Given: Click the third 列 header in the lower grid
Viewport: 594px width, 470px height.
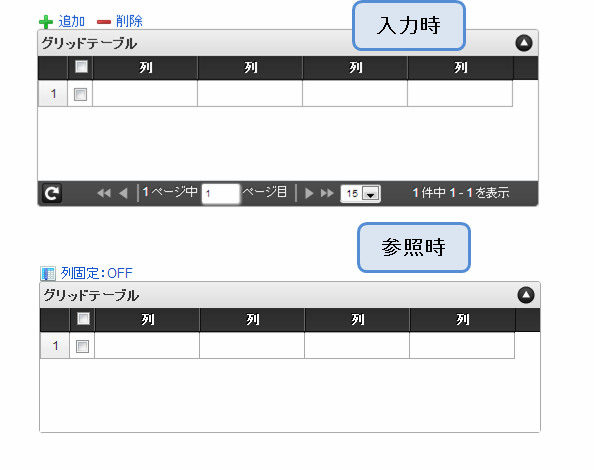Looking at the screenshot, I should 358,320.
